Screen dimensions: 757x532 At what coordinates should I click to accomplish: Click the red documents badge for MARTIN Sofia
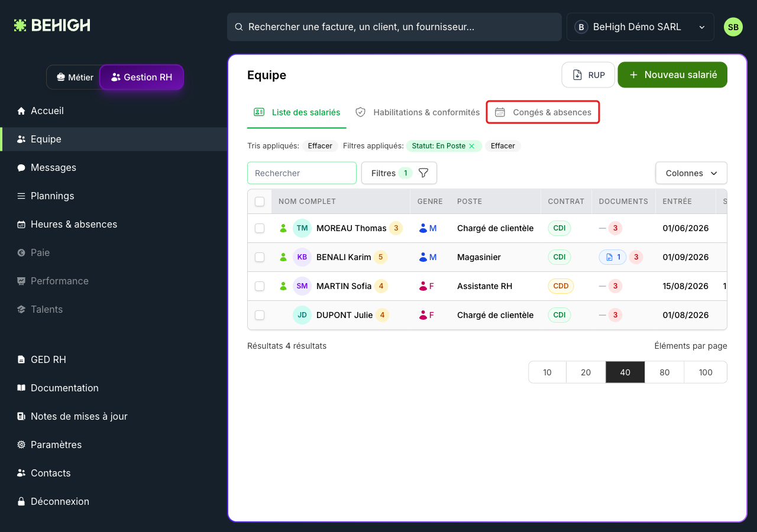(615, 286)
